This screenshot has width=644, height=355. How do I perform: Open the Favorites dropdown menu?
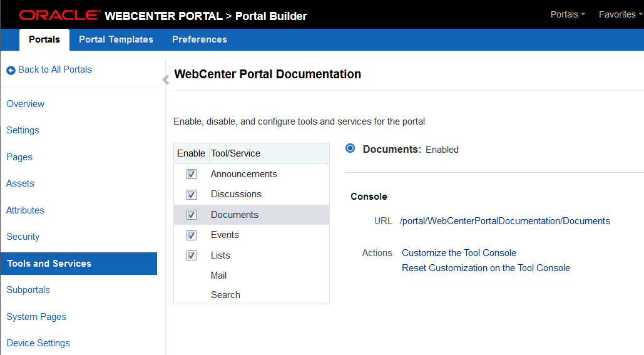pyautogui.click(x=620, y=14)
